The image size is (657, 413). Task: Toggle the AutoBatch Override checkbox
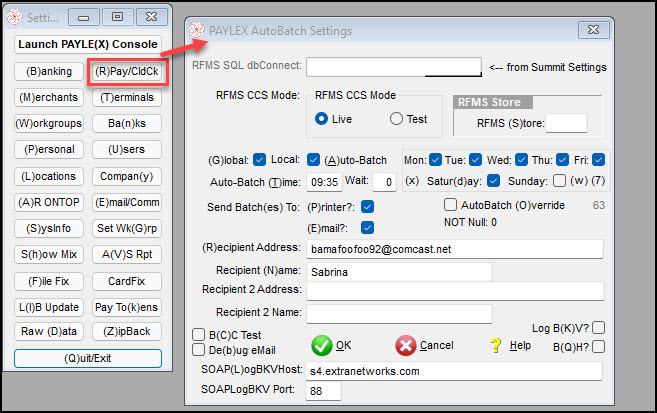[451, 205]
